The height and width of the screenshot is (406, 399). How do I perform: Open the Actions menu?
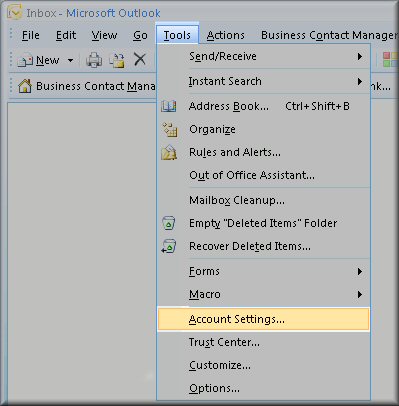point(226,35)
